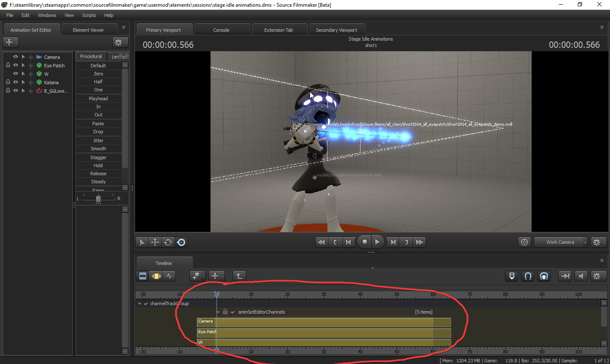610x364 pixels.
Task: Jump to first frame with rewind button
Action: point(322,242)
